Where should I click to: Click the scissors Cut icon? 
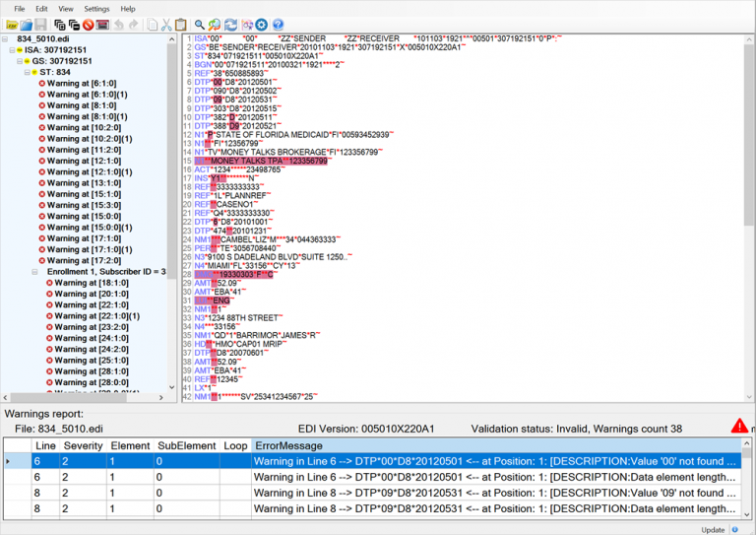point(166,25)
